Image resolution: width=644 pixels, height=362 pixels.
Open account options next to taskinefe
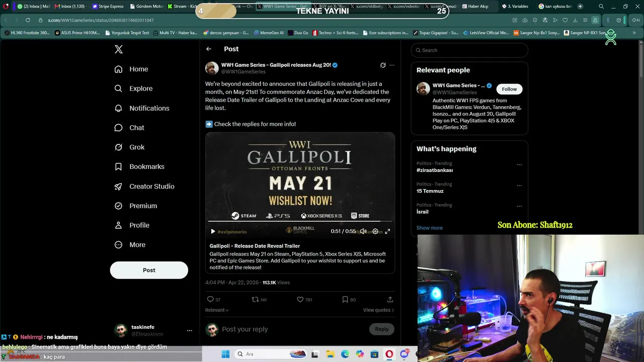coord(190,330)
